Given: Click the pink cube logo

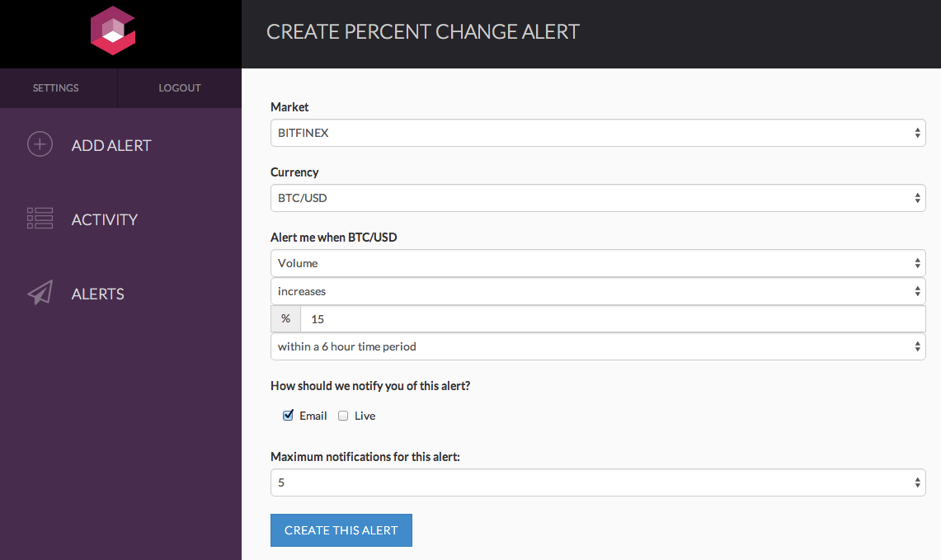Looking at the screenshot, I should click(112, 31).
